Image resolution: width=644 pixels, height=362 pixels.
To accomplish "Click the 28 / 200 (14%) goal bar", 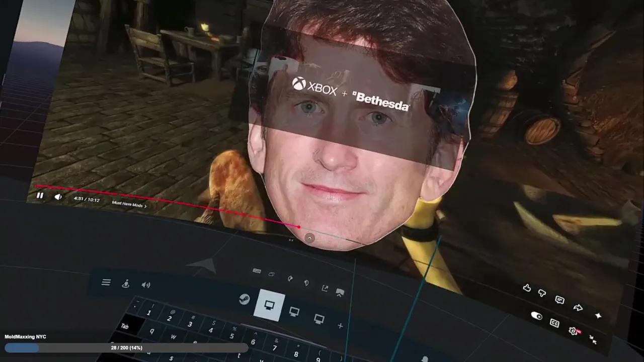I will [x=126, y=347].
